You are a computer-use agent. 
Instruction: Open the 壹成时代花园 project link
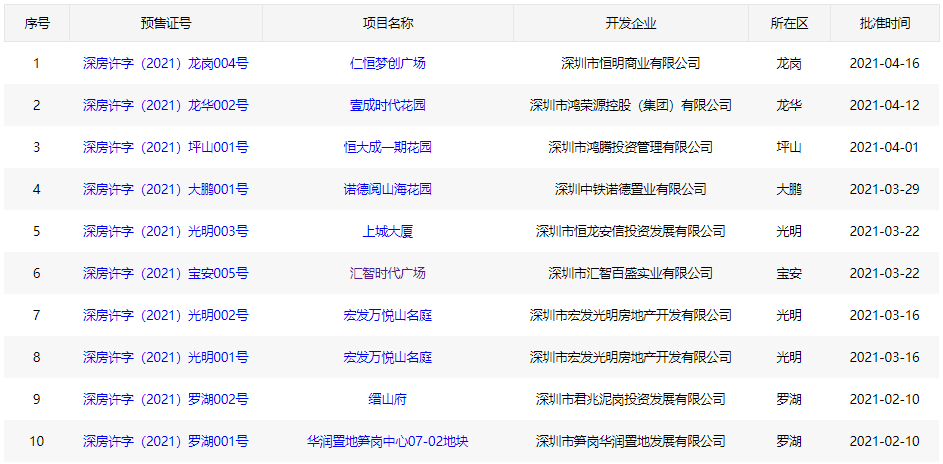pyautogui.click(x=387, y=105)
